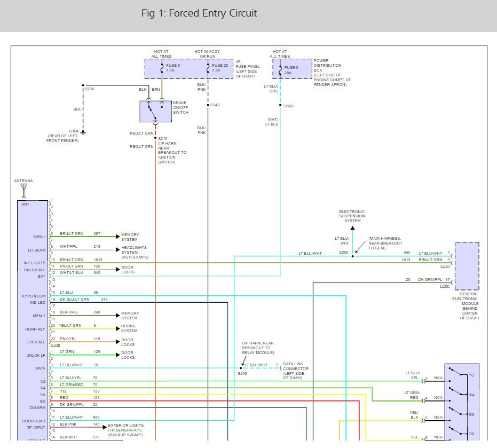Click the C280 connector label

[x=445, y=286]
